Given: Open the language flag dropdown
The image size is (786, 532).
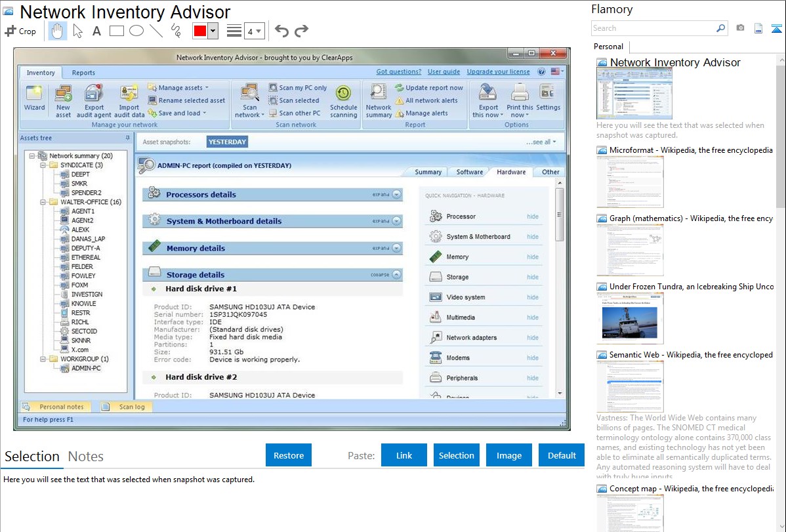Looking at the screenshot, I should [x=557, y=72].
